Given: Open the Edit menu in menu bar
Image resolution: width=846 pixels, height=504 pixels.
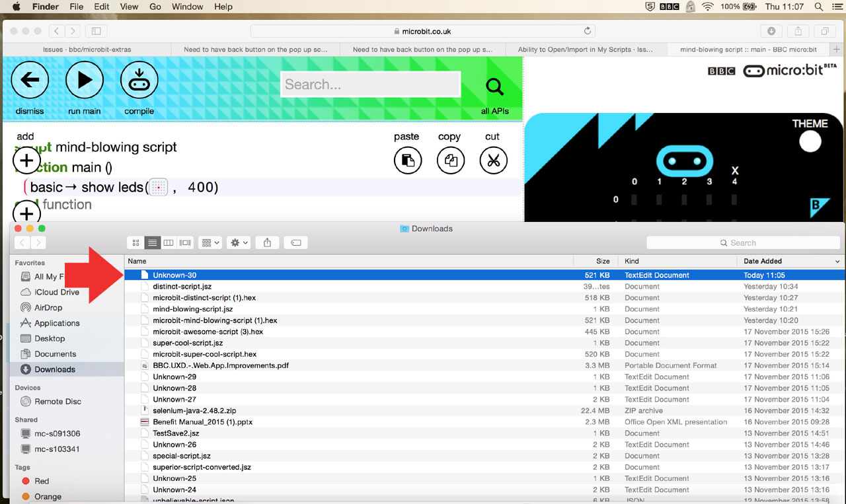Looking at the screenshot, I should (x=101, y=7).
